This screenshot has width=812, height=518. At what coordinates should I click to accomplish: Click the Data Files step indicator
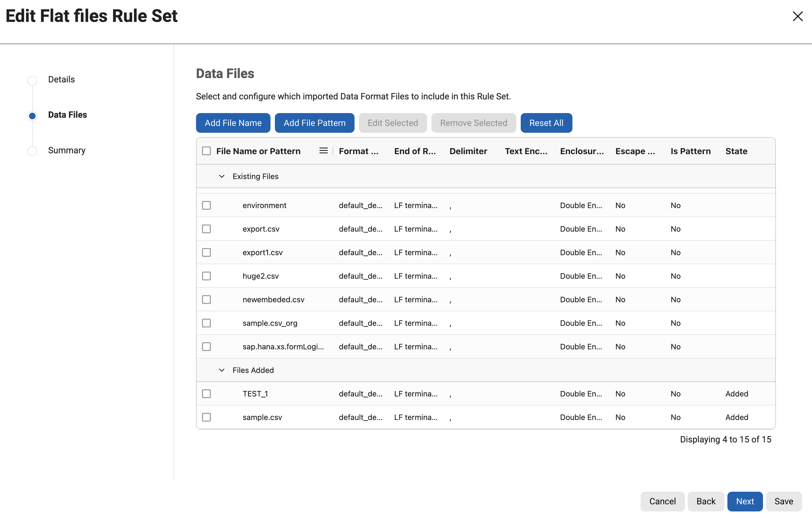pos(32,116)
